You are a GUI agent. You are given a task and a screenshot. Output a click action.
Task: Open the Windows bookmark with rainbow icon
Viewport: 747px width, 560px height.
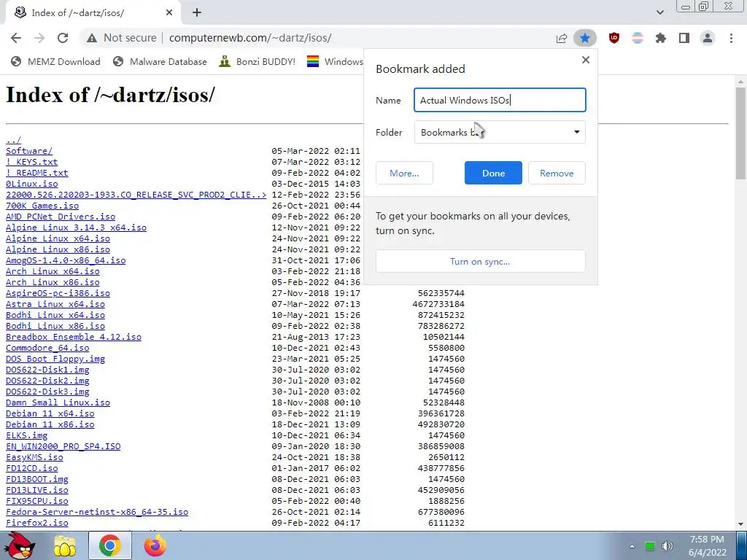click(x=335, y=61)
